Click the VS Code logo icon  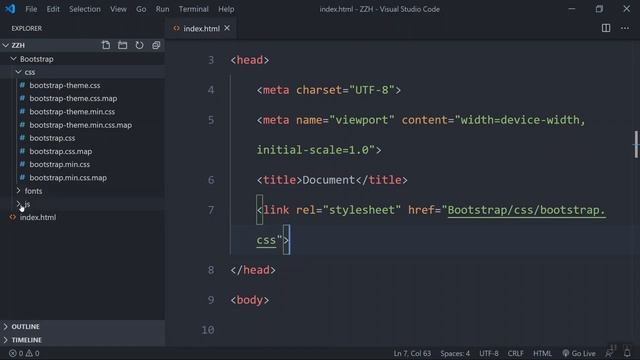(10, 9)
